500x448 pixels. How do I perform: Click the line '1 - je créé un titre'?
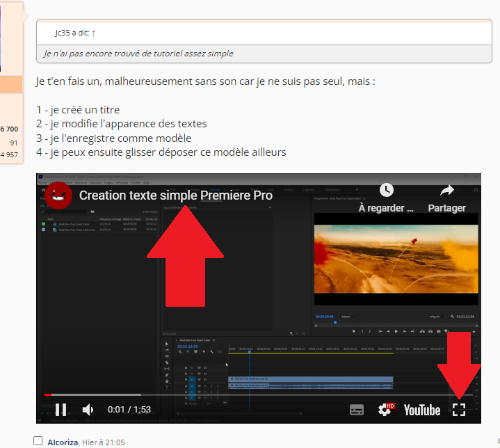[78, 110]
